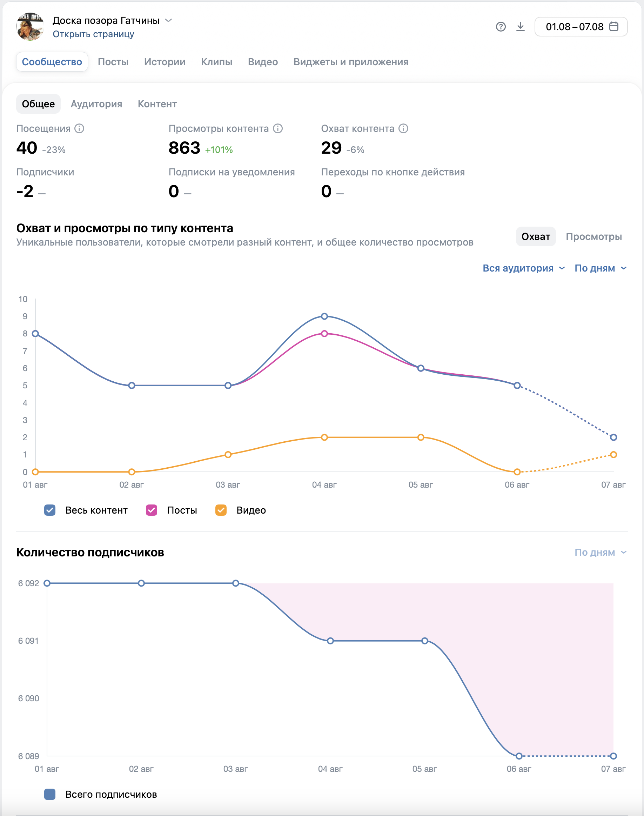Show info tooltip next to Посещения

click(x=79, y=129)
